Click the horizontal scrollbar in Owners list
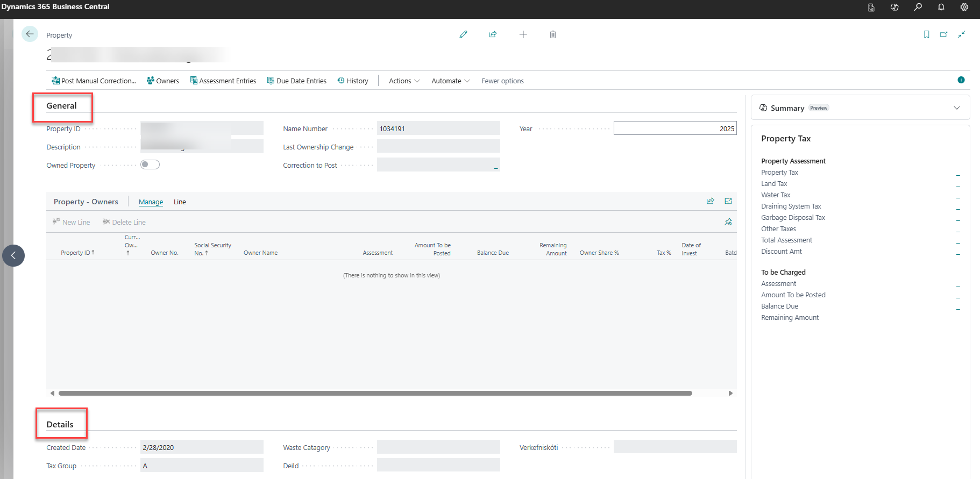 (x=375, y=393)
